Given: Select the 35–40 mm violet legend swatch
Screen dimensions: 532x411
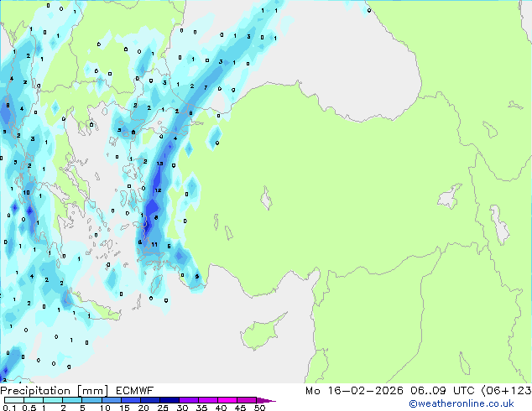Looking at the screenshot, I should point(208,400).
